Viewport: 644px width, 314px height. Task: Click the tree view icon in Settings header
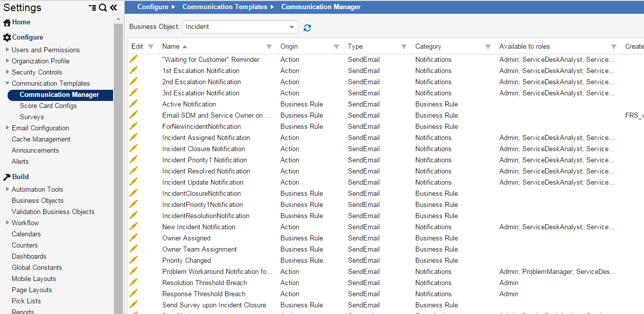(92, 8)
